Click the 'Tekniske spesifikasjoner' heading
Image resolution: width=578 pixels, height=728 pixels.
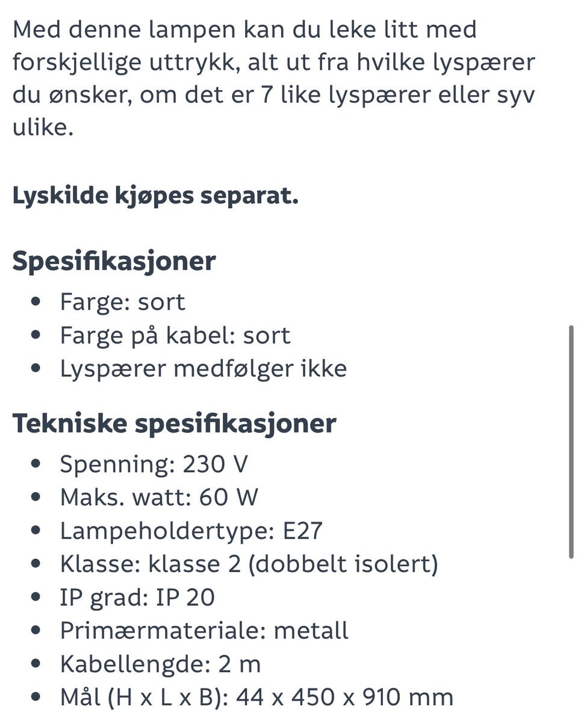[x=174, y=424]
